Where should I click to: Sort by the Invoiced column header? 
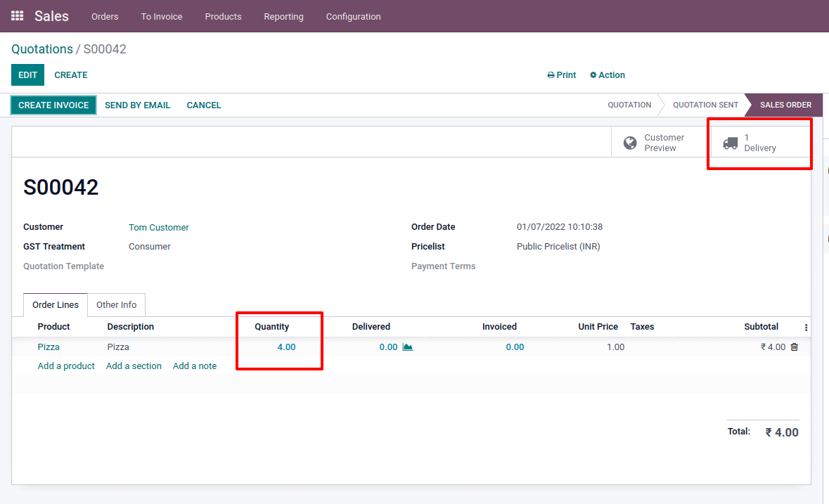tap(499, 326)
